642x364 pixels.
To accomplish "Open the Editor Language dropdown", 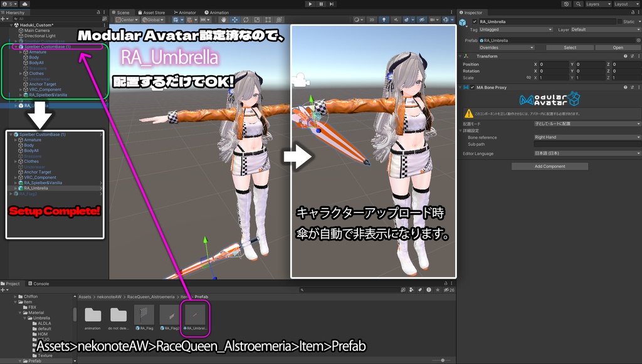I will (587, 153).
